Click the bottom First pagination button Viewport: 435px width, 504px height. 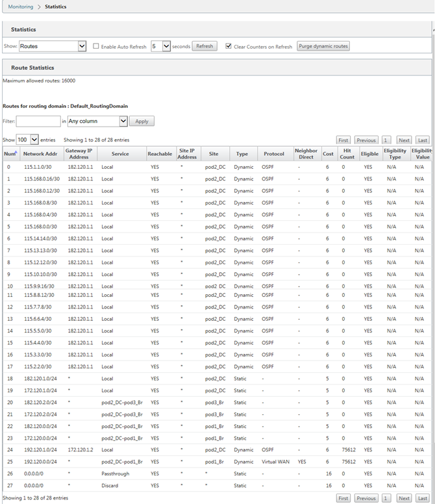coord(343,498)
